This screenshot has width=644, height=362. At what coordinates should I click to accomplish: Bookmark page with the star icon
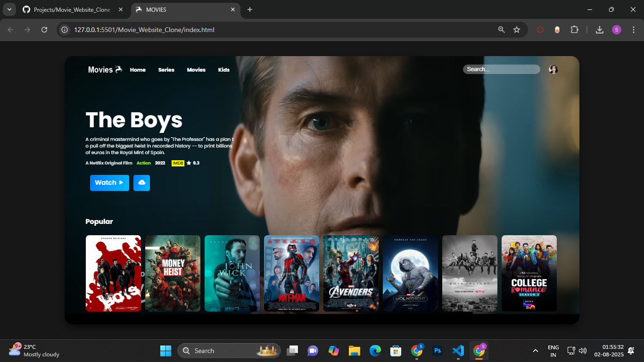click(517, 30)
